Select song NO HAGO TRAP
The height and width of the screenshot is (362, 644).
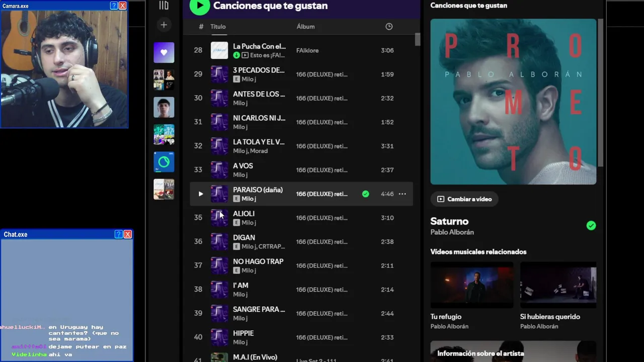(258, 261)
